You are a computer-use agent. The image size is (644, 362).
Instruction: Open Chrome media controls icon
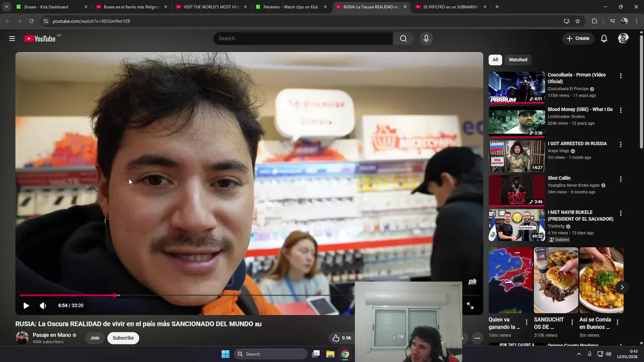[612, 21]
